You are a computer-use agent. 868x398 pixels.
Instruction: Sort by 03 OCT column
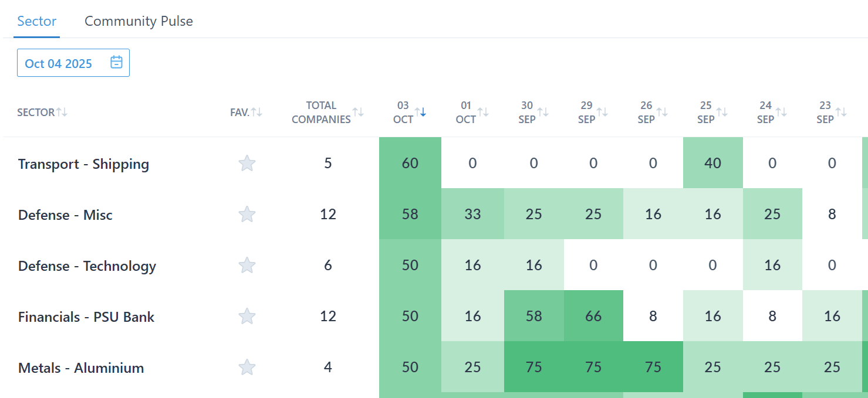tap(420, 112)
